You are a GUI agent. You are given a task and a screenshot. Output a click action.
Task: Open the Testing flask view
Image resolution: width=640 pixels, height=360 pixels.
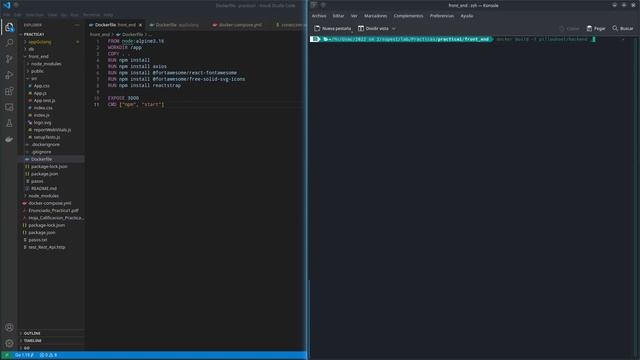(x=9, y=123)
